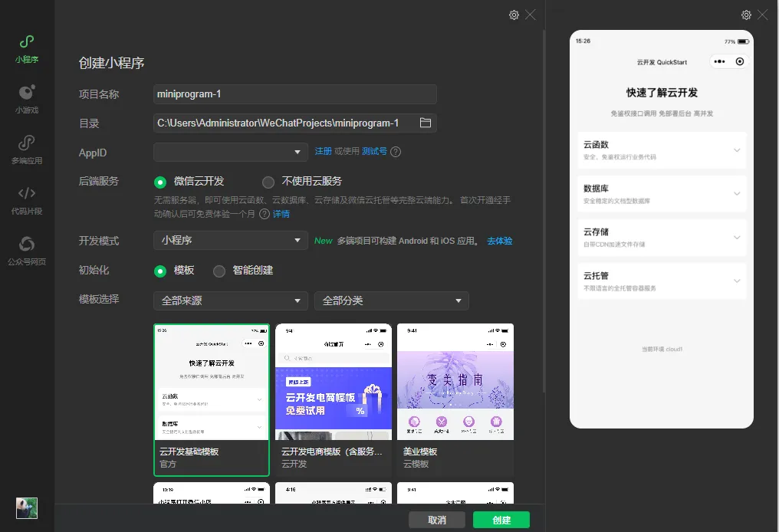Viewport: 779px width, 532px height.
Task: Click help icon next to 测试号
Action: click(396, 152)
